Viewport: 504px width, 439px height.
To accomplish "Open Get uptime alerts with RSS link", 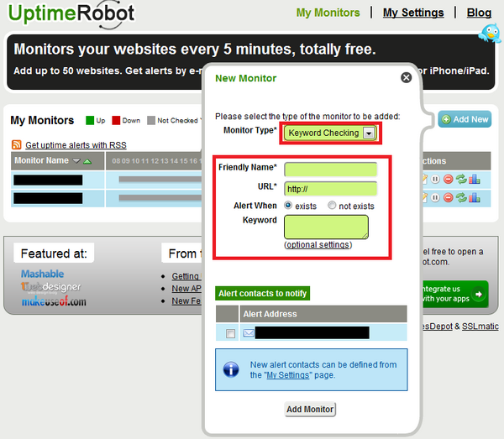I will pos(76,145).
